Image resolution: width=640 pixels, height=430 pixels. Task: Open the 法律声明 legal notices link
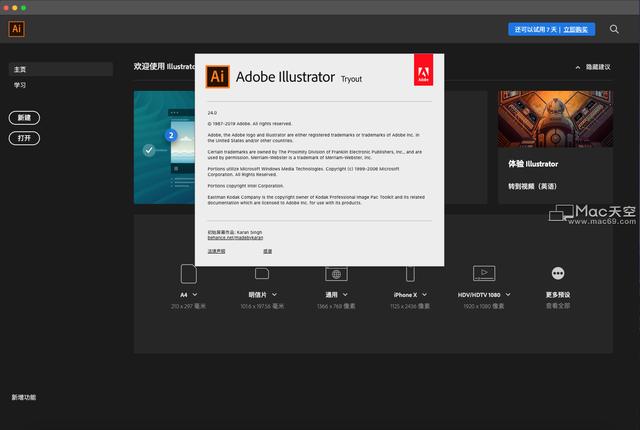click(216, 251)
